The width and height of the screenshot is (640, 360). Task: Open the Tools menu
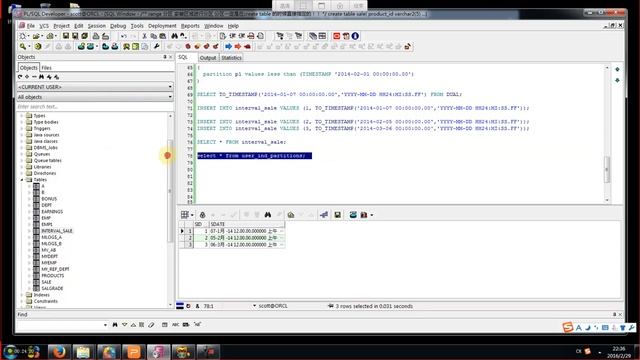pos(137,26)
